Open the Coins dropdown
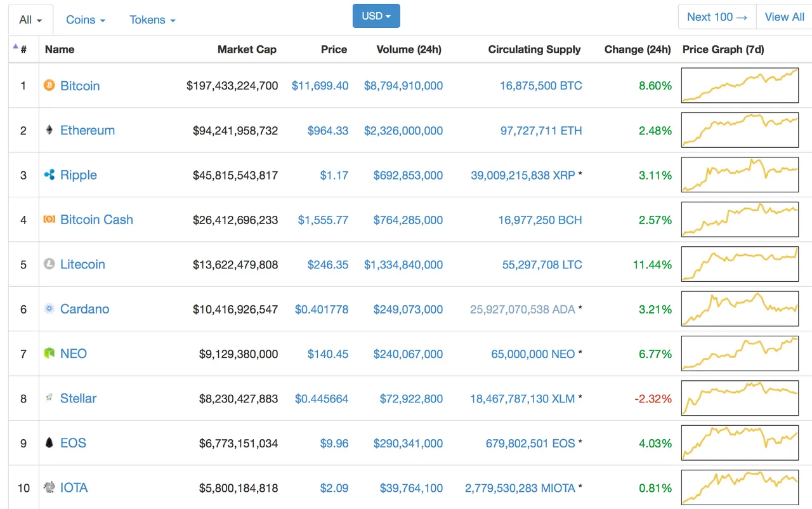 coord(86,20)
